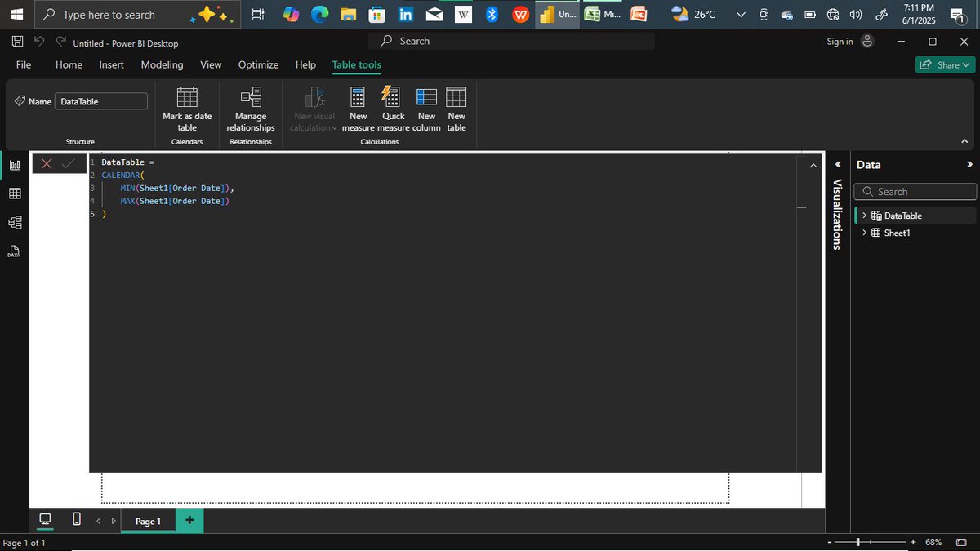Click the Save icon in title bar
Image resolution: width=980 pixels, height=551 pixels.
[17, 42]
